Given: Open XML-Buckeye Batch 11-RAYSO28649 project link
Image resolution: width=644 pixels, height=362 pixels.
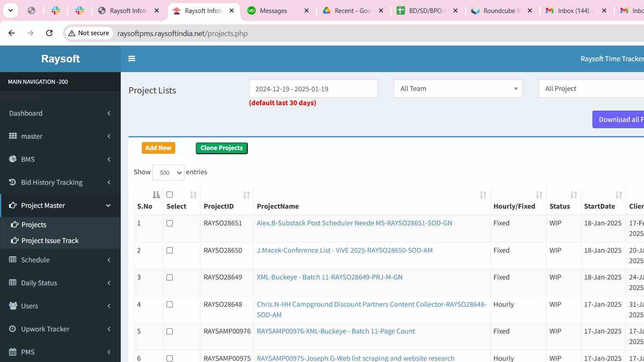Looking at the screenshot, I should coord(330,277).
